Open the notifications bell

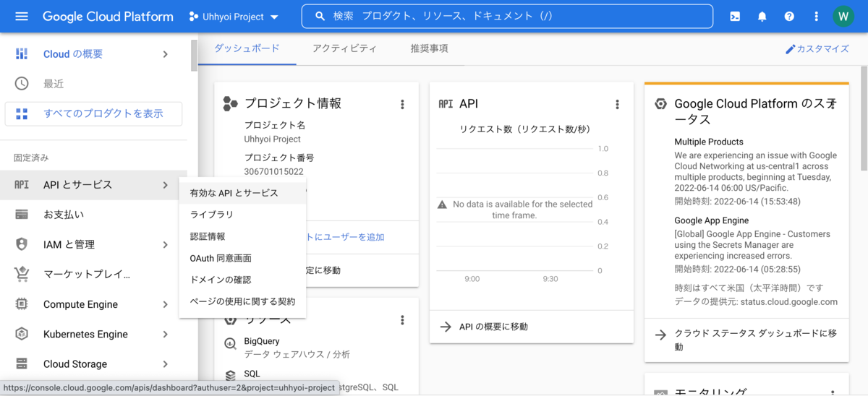click(762, 17)
